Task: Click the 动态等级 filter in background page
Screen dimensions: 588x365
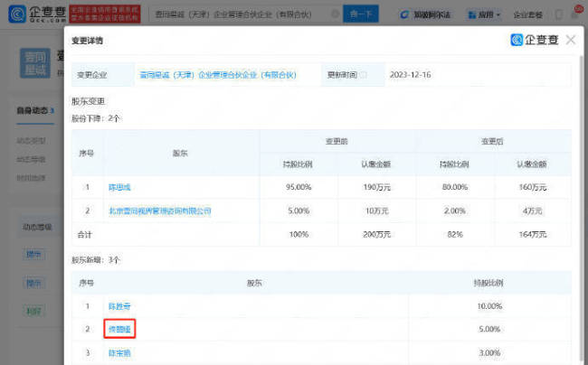Action: coord(31,160)
